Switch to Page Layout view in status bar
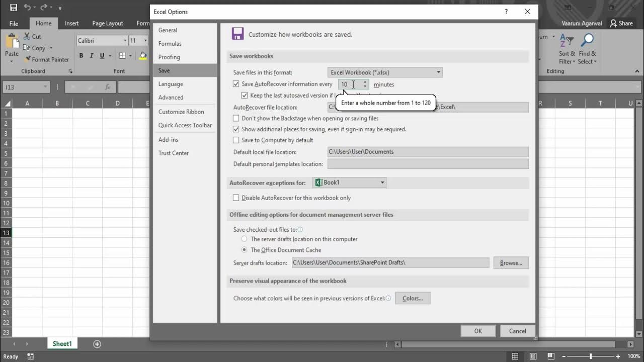Viewport: 644px width, 362px height. click(534, 356)
